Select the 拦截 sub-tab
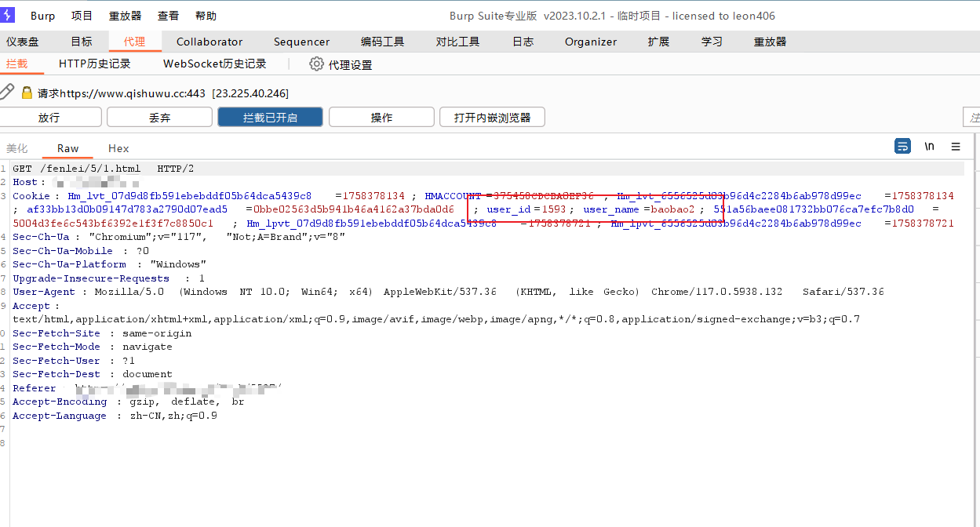Screen dimensions: 980x527 [x=16, y=64]
